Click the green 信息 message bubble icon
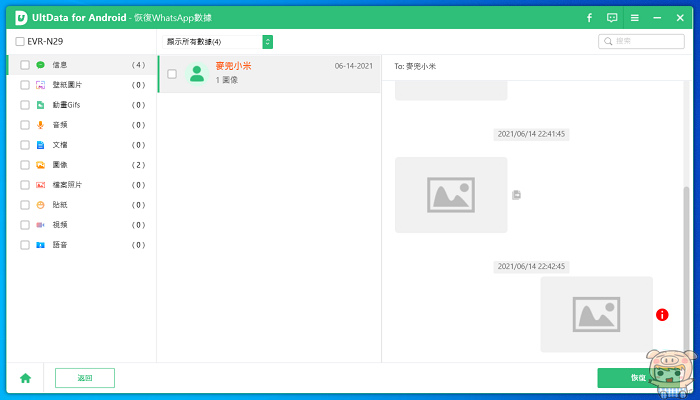Viewport: 700px width, 400px height. point(41,65)
